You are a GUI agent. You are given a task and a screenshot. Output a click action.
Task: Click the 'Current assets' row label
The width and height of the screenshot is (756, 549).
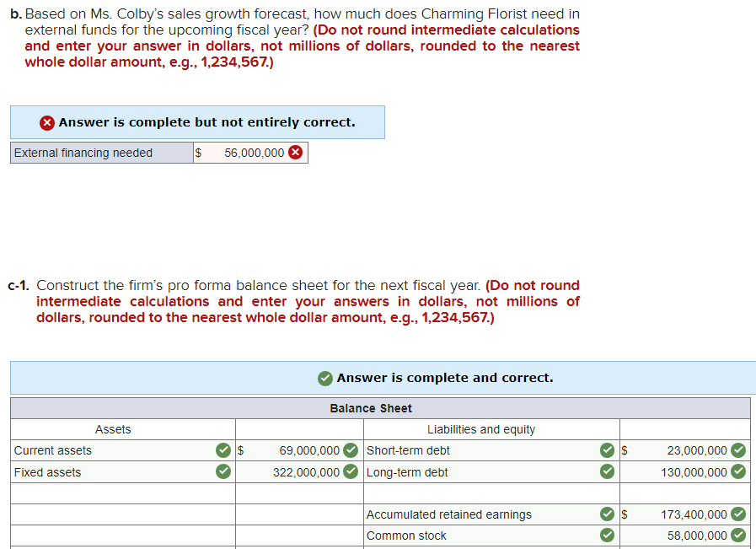click(x=52, y=450)
